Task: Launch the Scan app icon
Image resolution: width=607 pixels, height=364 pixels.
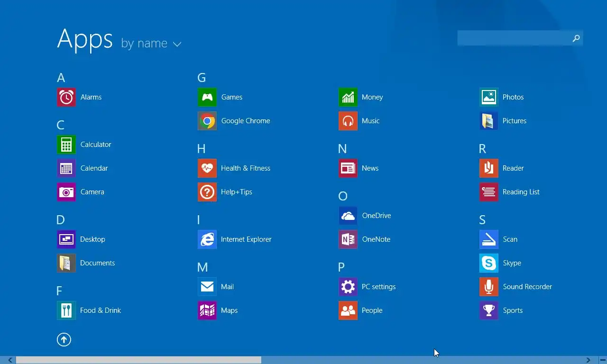Action: coord(489,239)
